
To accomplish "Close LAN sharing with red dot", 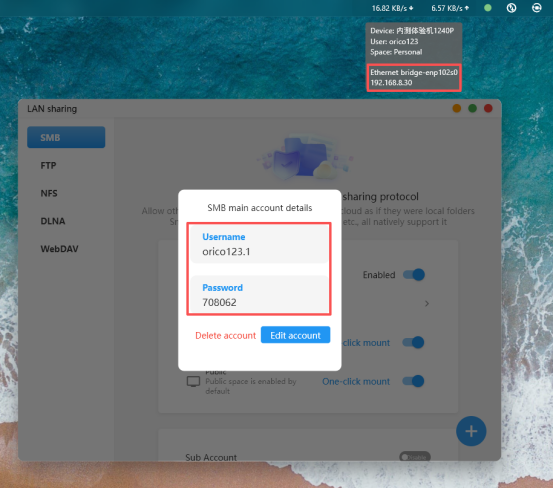I will (x=488, y=108).
